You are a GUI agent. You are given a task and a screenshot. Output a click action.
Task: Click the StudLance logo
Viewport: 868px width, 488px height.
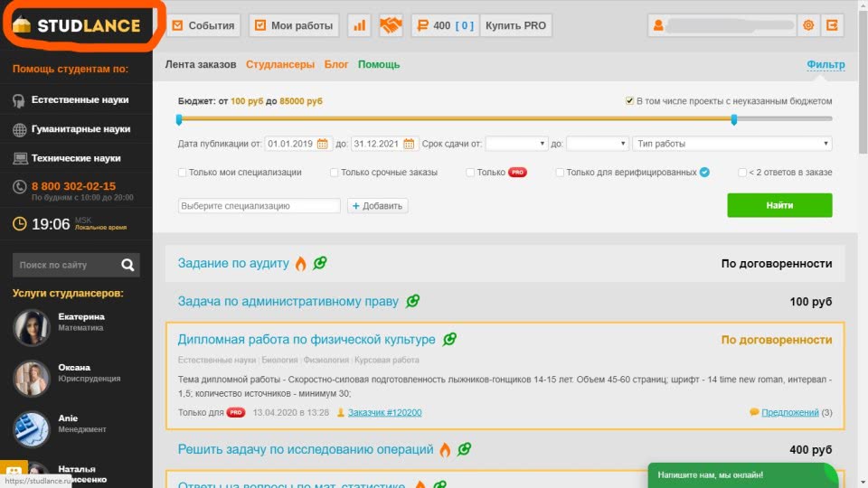tap(77, 25)
